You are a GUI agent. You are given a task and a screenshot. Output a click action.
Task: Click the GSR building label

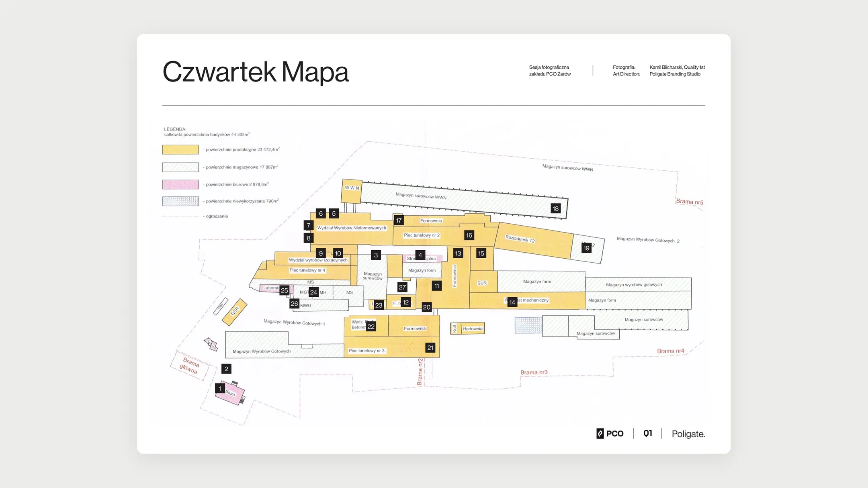[235, 311]
